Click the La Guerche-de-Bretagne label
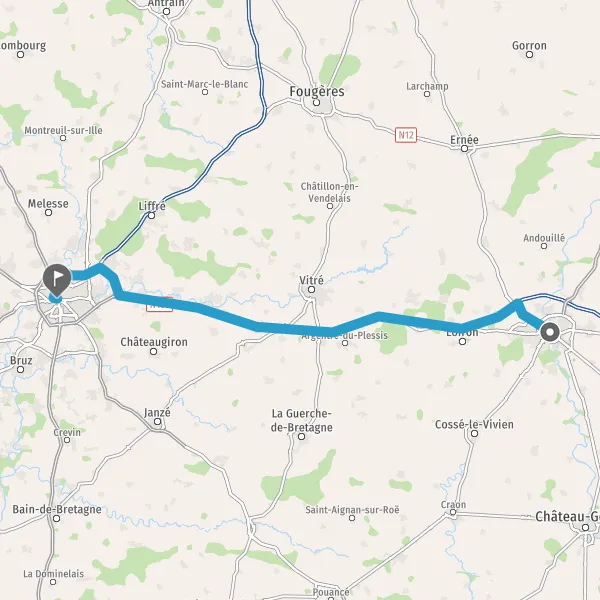 (302, 420)
